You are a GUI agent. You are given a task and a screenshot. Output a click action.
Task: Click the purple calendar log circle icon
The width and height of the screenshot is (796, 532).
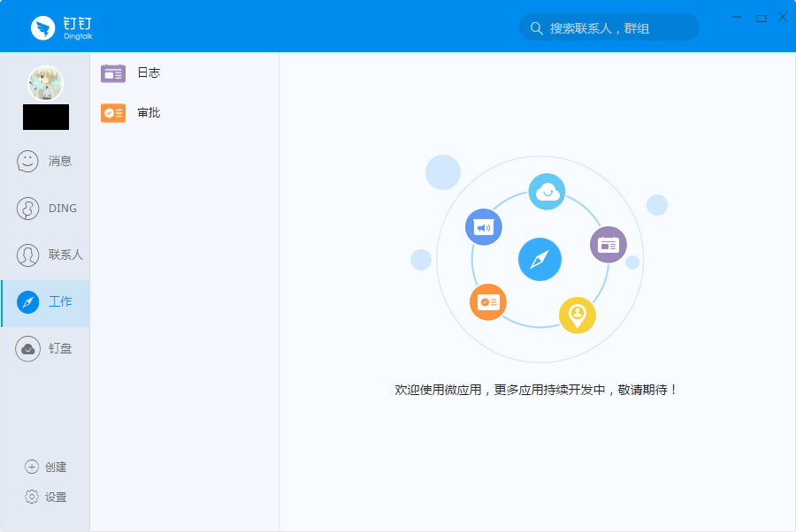pyautogui.click(x=608, y=245)
